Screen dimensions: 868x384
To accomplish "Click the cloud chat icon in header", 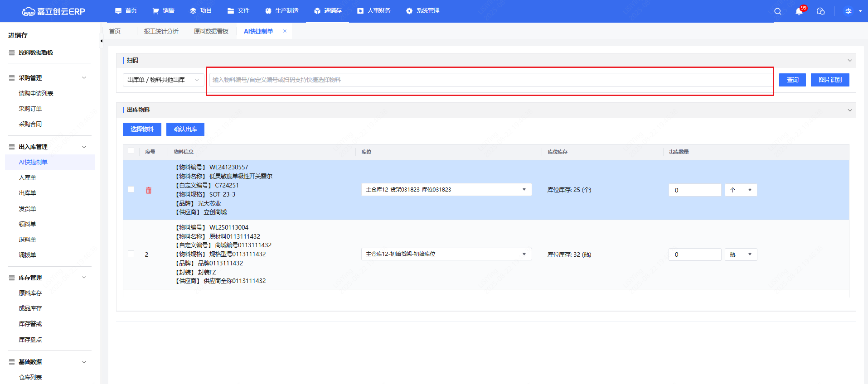I will point(820,11).
